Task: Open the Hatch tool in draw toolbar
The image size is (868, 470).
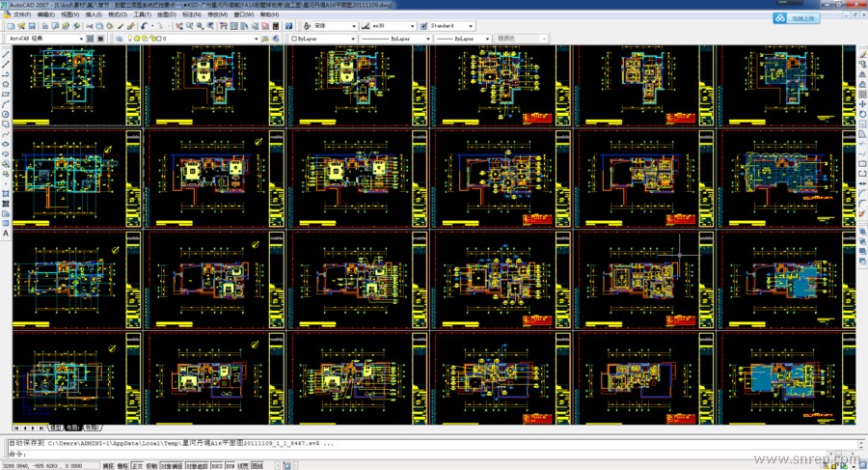Action: tap(6, 194)
